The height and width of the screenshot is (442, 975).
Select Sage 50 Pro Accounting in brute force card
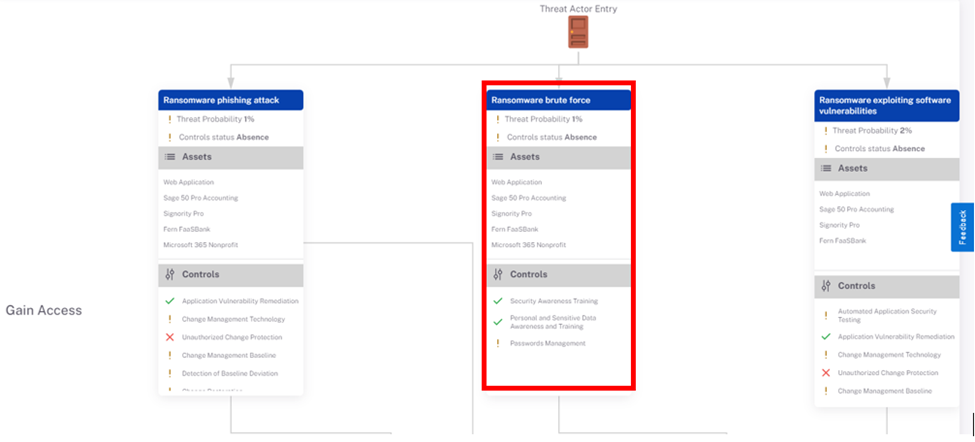pos(529,198)
